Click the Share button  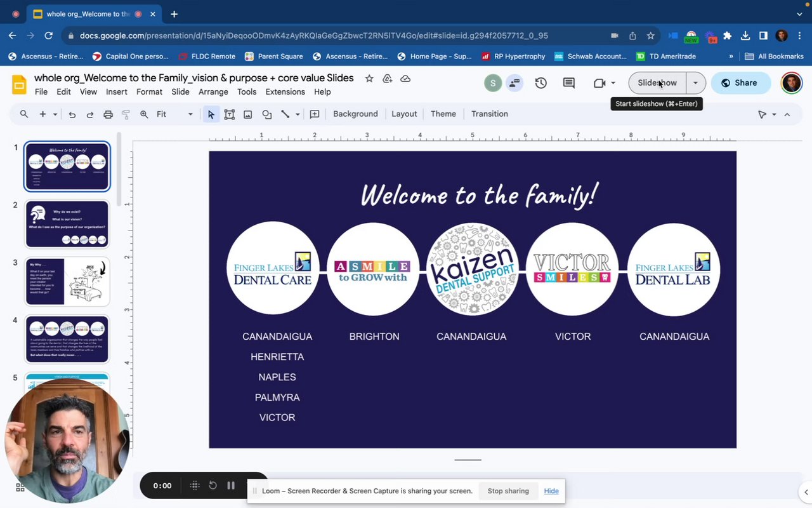[x=740, y=83]
